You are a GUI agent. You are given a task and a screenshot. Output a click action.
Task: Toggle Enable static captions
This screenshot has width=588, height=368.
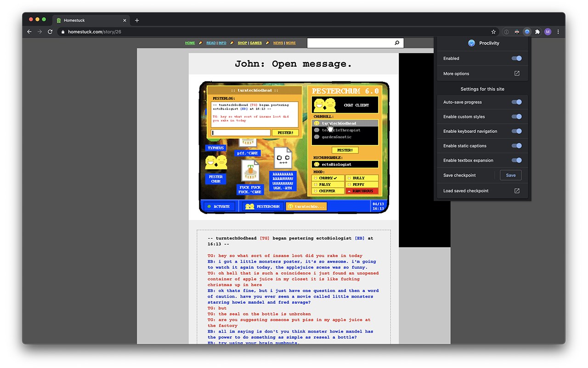pos(516,146)
